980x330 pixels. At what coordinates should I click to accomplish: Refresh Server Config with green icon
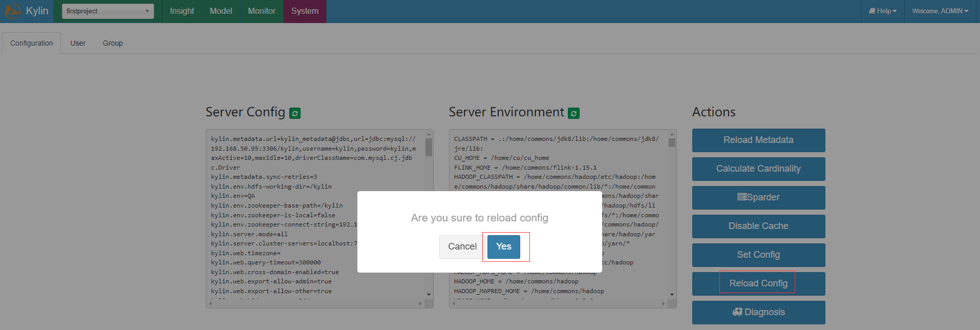(x=295, y=113)
